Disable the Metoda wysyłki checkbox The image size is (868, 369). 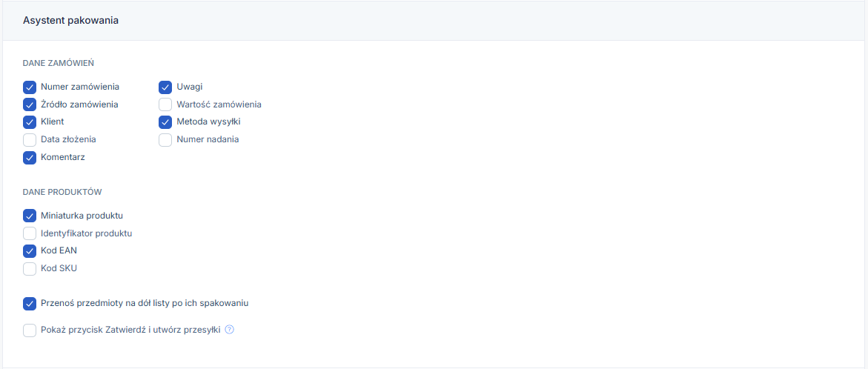(x=165, y=122)
